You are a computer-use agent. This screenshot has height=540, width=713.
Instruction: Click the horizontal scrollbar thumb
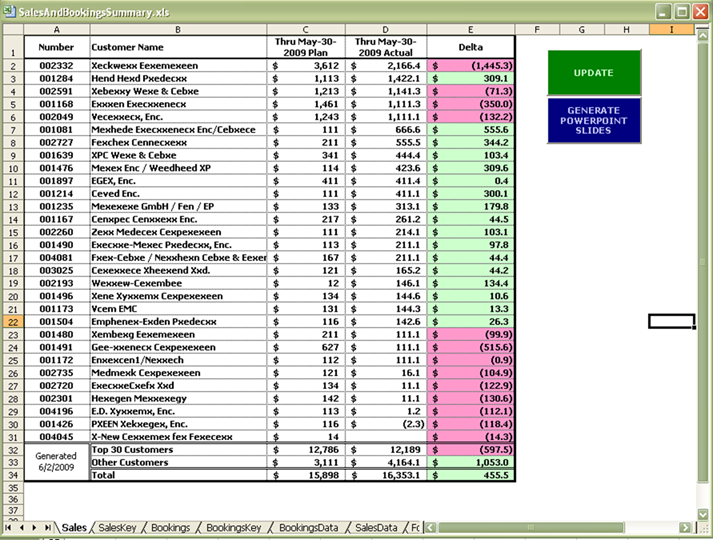click(531, 528)
